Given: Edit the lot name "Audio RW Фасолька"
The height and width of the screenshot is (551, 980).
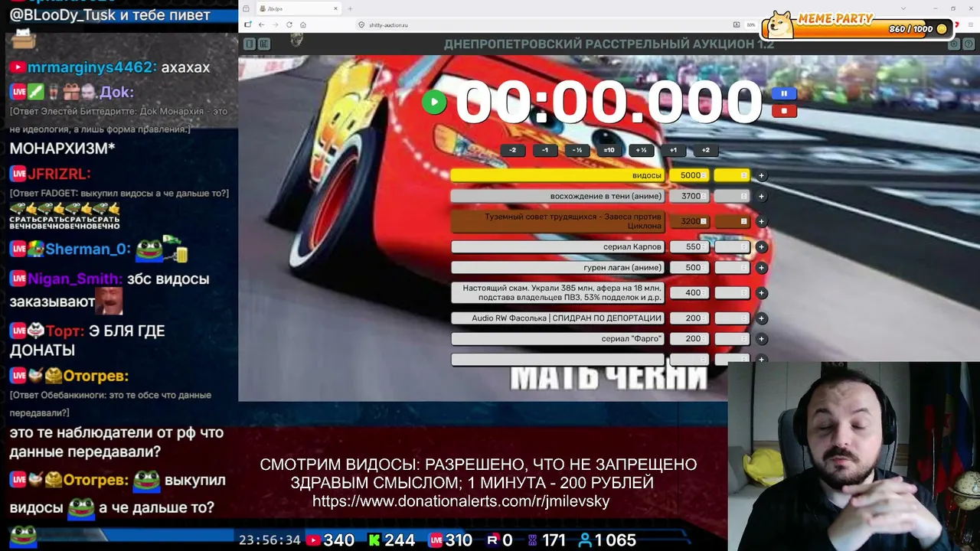Looking at the screenshot, I should [x=557, y=318].
